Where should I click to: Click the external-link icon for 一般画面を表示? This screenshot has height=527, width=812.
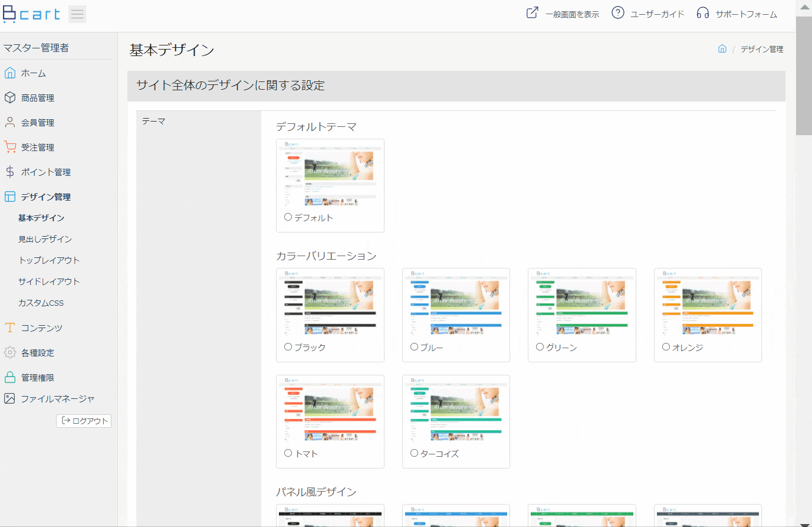click(532, 12)
